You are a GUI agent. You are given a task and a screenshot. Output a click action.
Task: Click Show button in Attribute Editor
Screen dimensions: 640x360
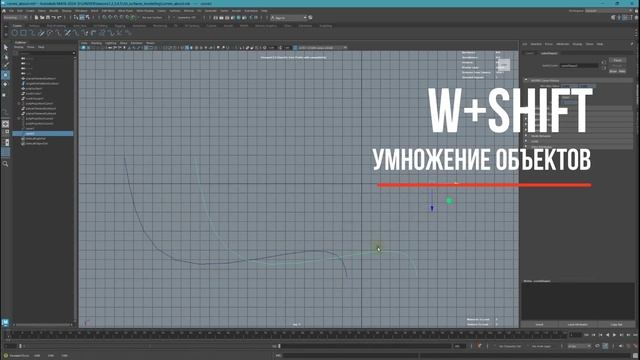(613, 71)
